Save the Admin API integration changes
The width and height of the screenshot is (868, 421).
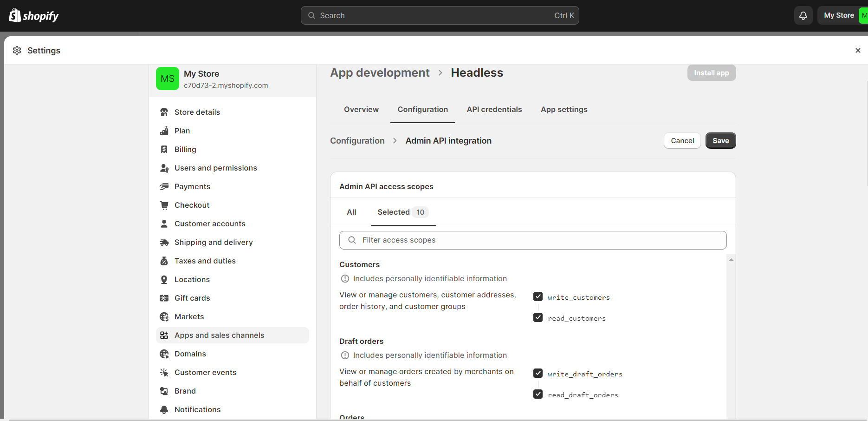coord(720,140)
